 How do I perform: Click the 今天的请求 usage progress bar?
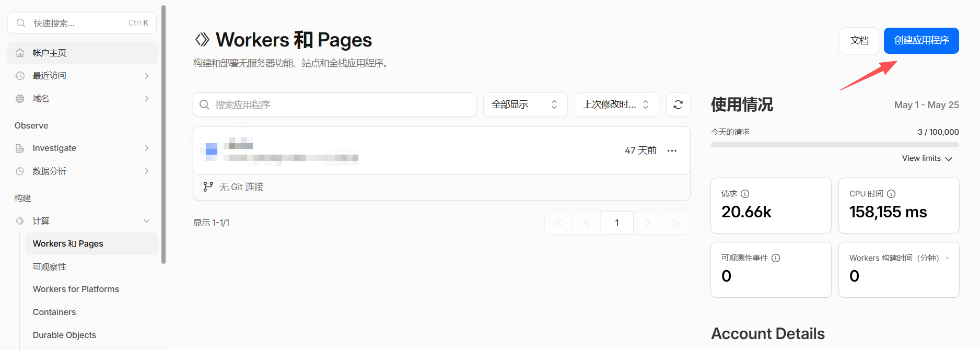click(x=835, y=145)
